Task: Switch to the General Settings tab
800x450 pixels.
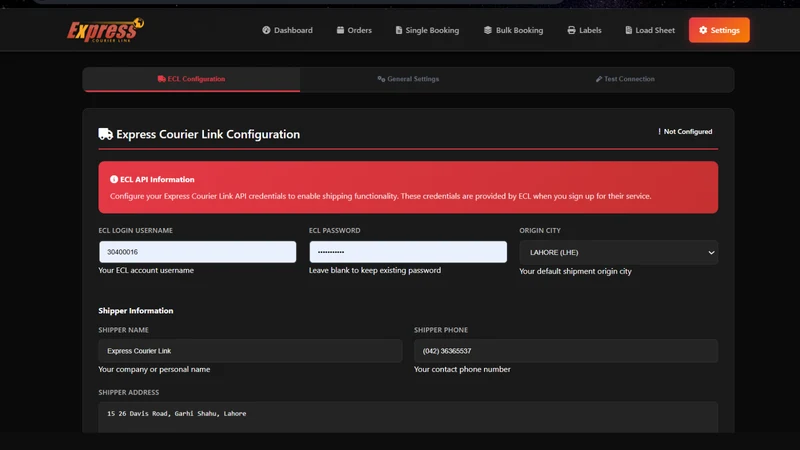Action: click(408, 79)
